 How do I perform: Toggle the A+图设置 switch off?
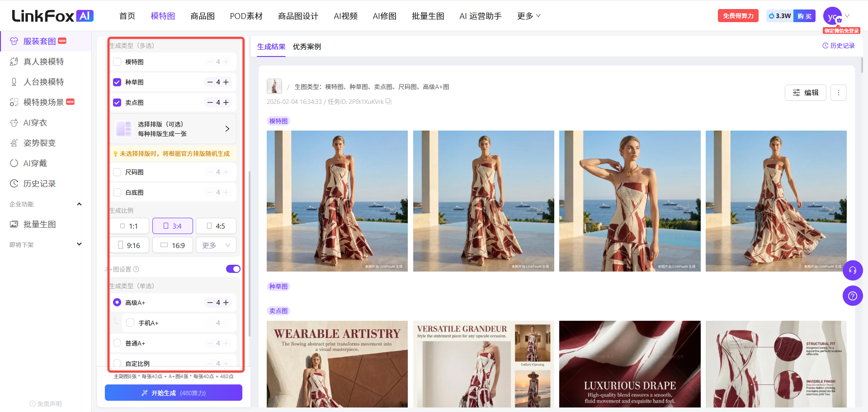click(233, 269)
